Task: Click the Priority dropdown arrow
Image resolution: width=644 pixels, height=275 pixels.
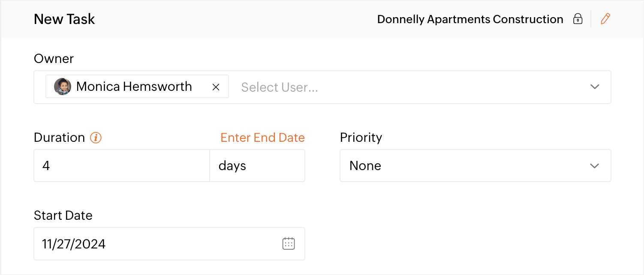Action: pyautogui.click(x=594, y=166)
